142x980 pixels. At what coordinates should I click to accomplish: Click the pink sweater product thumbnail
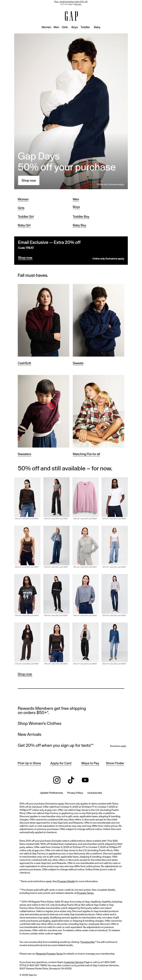(86, 497)
